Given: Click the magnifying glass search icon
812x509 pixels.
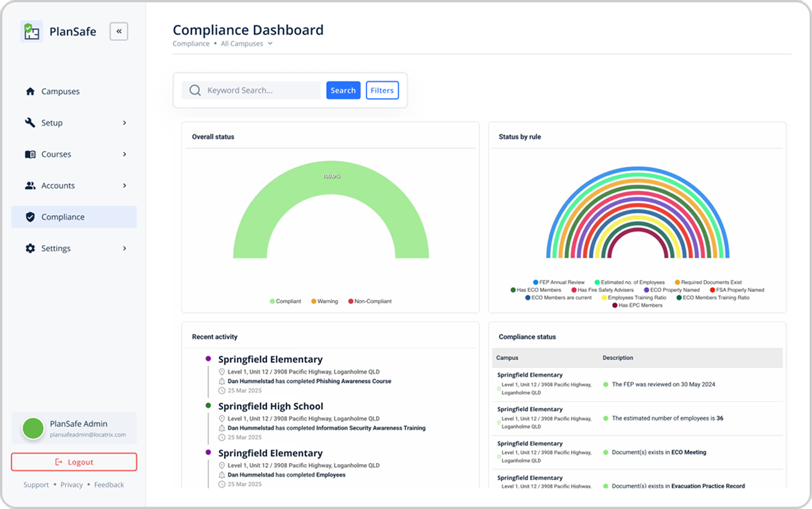Looking at the screenshot, I should click(195, 90).
